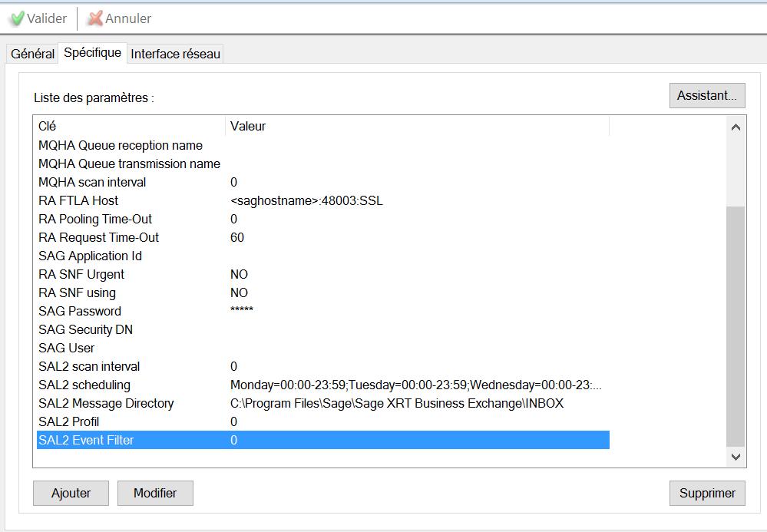Switch to the Général tab
Image resolution: width=767 pixels, height=532 pixels.
coord(32,55)
